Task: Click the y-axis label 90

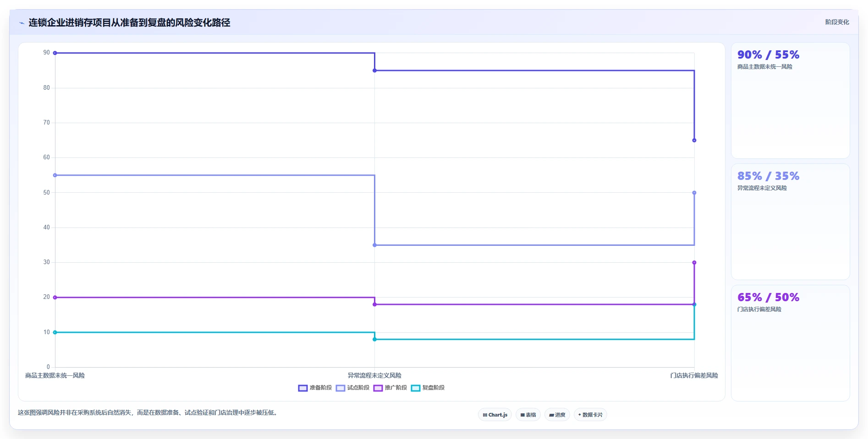Action: click(46, 53)
